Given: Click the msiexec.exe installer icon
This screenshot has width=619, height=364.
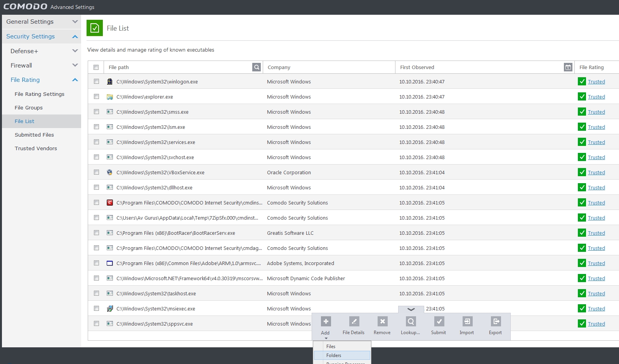Looking at the screenshot, I should click(110, 309).
